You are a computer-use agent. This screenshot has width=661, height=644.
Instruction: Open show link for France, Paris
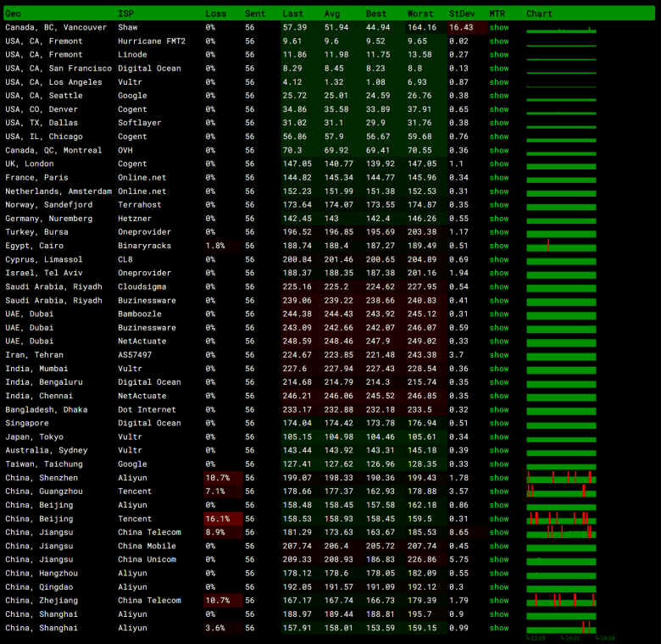click(498, 177)
